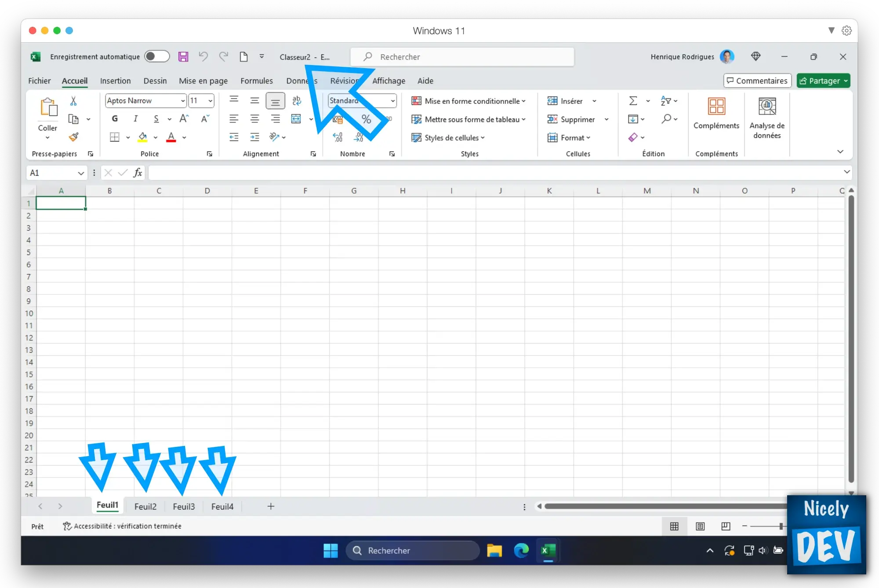Image resolution: width=879 pixels, height=588 pixels.
Task: Click the borders grid icon
Action: pos(114,137)
